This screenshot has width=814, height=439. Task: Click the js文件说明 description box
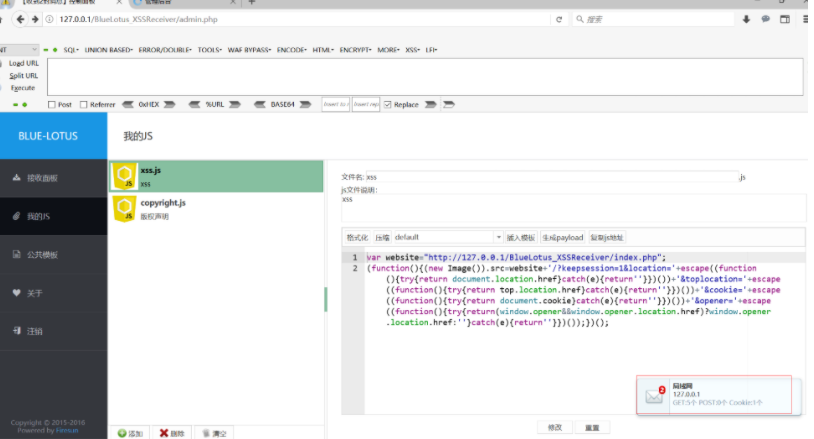pos(574,209)
